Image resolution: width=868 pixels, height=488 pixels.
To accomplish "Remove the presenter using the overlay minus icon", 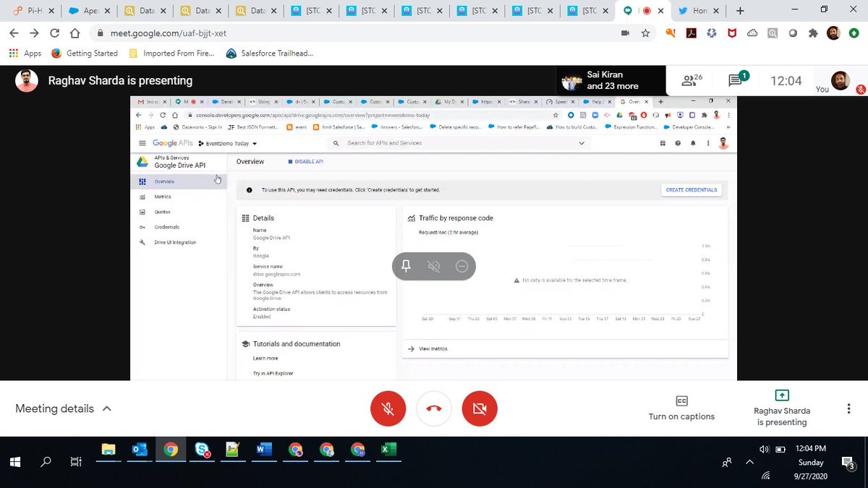I will [461, 266].
